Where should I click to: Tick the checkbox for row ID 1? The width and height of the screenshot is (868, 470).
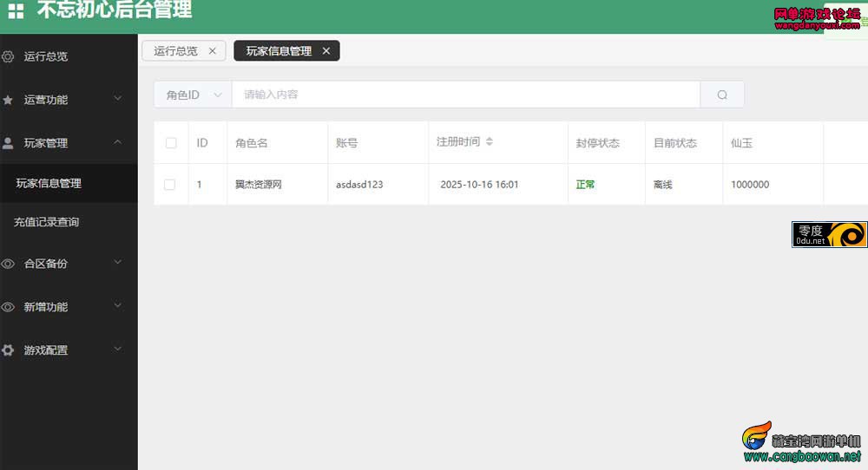170,185
